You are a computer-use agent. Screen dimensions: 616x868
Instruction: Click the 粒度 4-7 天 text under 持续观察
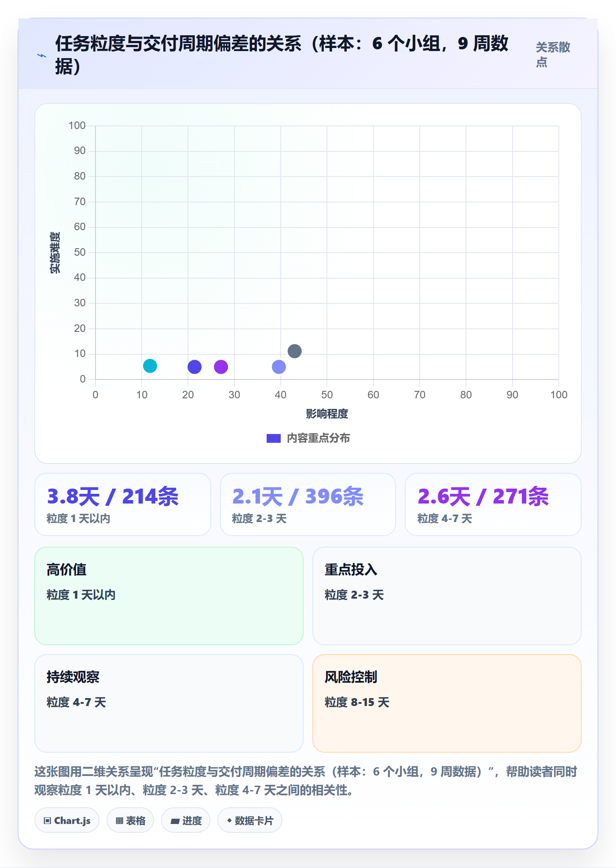coord(77,702)
